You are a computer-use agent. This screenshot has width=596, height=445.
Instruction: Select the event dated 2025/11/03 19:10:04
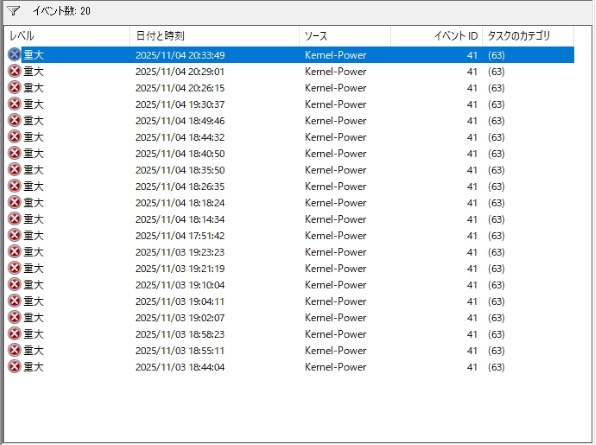[290, 285]
